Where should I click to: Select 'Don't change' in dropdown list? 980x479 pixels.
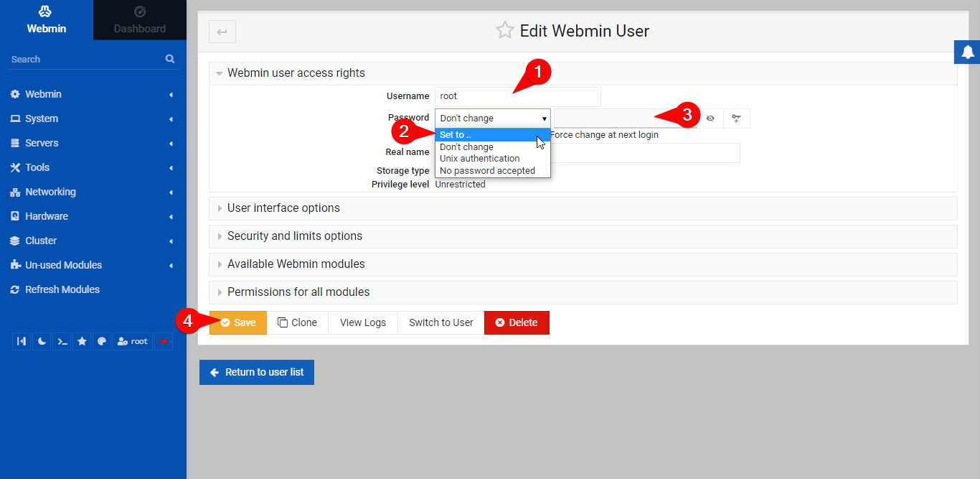(x=493, y=147)
